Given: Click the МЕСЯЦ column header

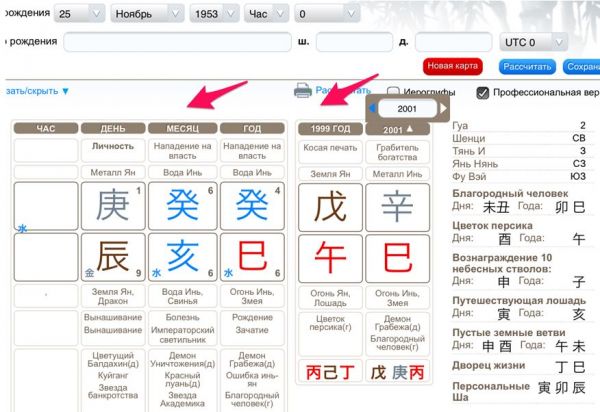Looking at the screenshot, I should coord(181,128).
